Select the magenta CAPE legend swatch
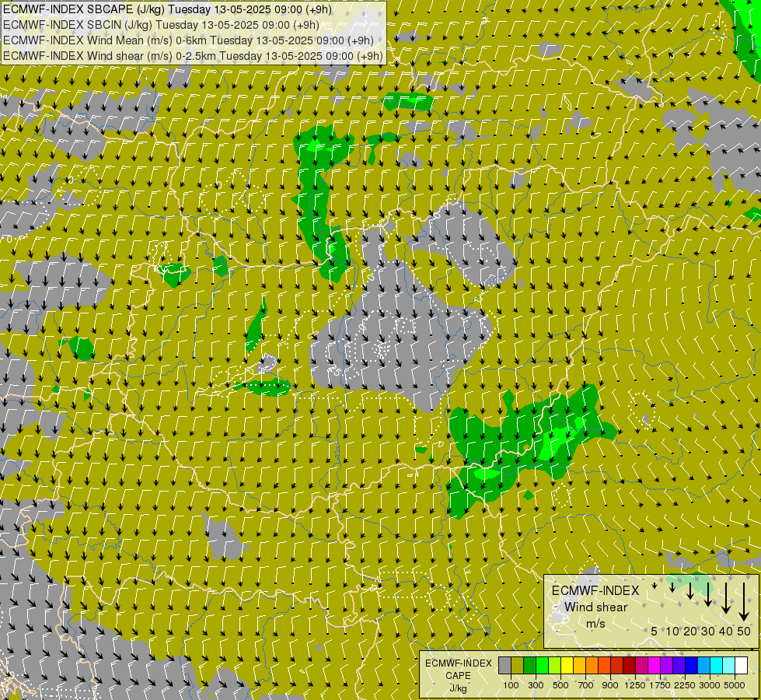 click(655, 665)
